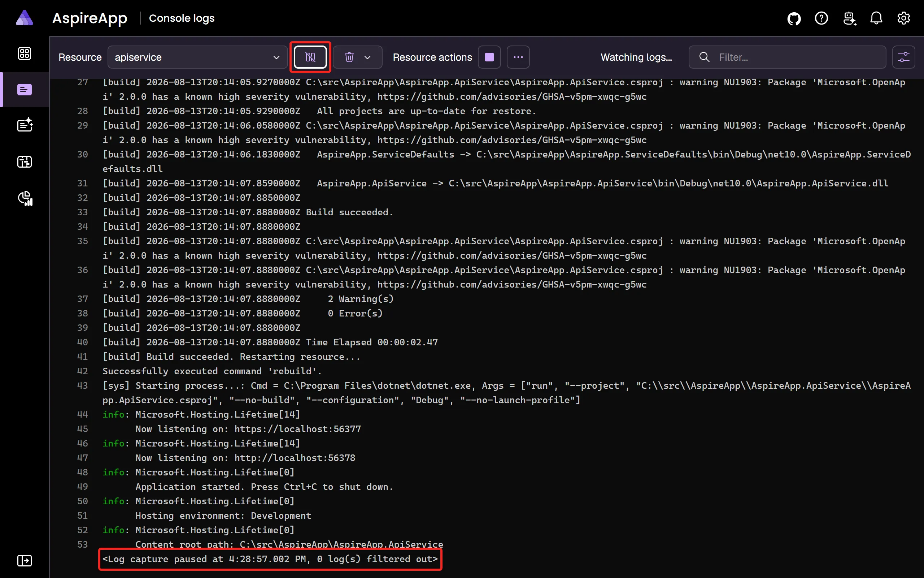Click line 31 'AspireApp.ApiService ->' output
This screenshot has width=924, height=578.
(x=602, y=184)
